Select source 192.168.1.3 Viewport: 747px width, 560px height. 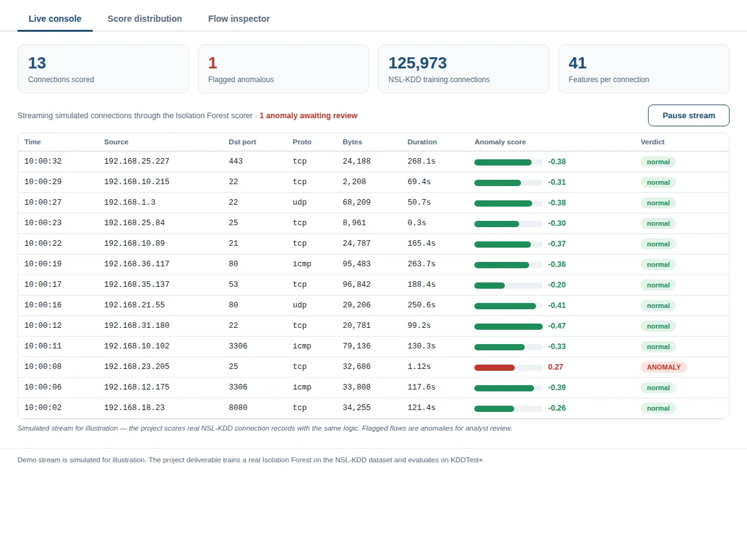tap(129, 203)
